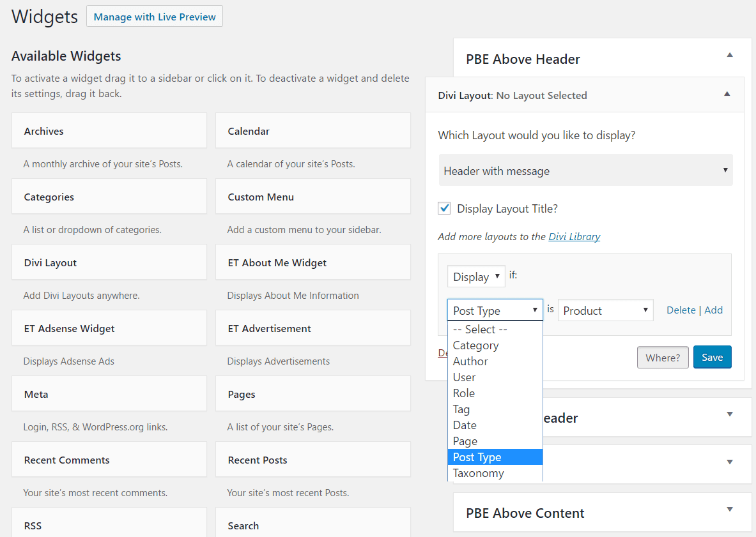Toggle Display Layout Title checkbox

click(x=444, y=209)
